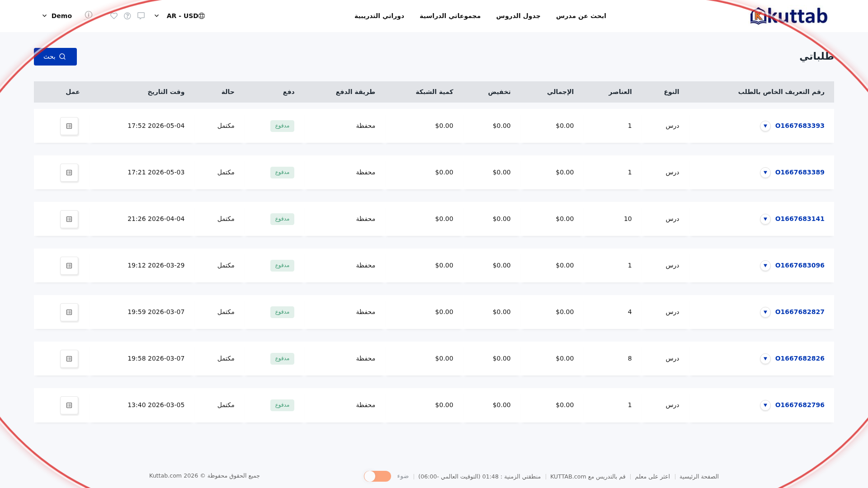Screen dimensions: 868x488
Task: Click column header رقم التعريف الخاص بالطلب
Action: pyautogui.click(x=781, y=92)
